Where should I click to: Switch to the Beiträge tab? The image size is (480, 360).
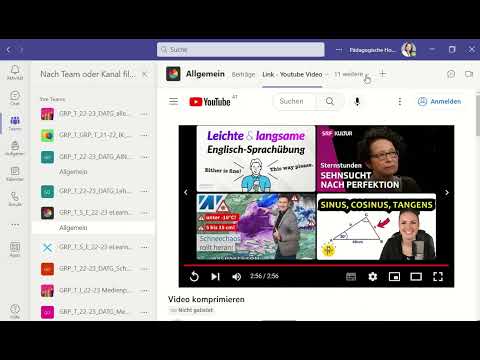pos(243,74)
